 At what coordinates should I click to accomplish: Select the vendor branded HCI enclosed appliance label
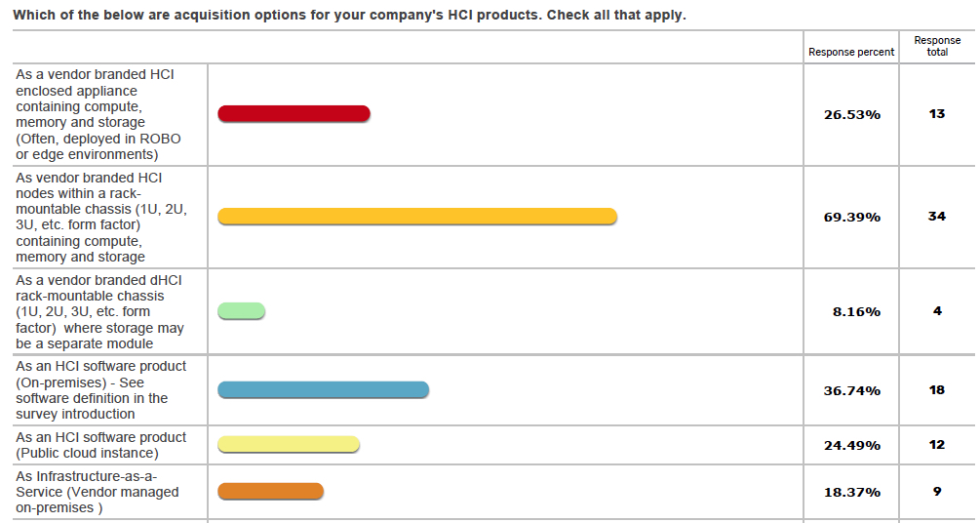[x=98, y=114]
